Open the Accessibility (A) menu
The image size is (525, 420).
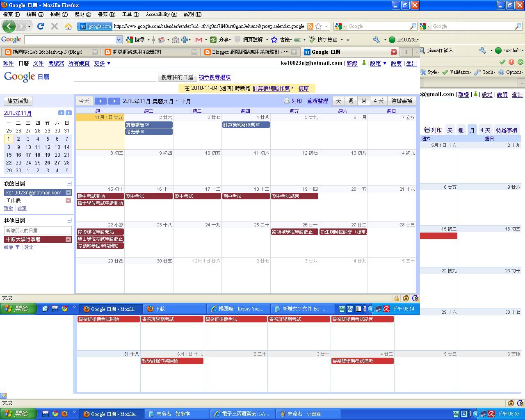pyautogui.click(x=161, y=14)
